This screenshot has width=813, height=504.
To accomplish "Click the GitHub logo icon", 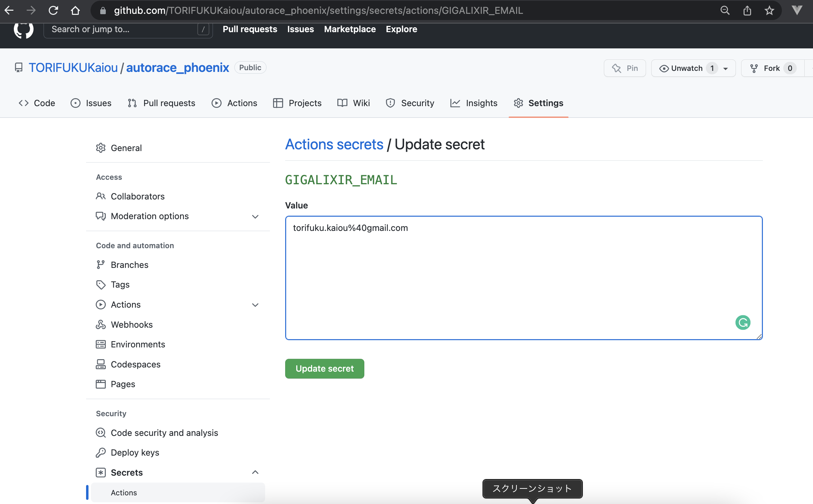I will (24, 30).
